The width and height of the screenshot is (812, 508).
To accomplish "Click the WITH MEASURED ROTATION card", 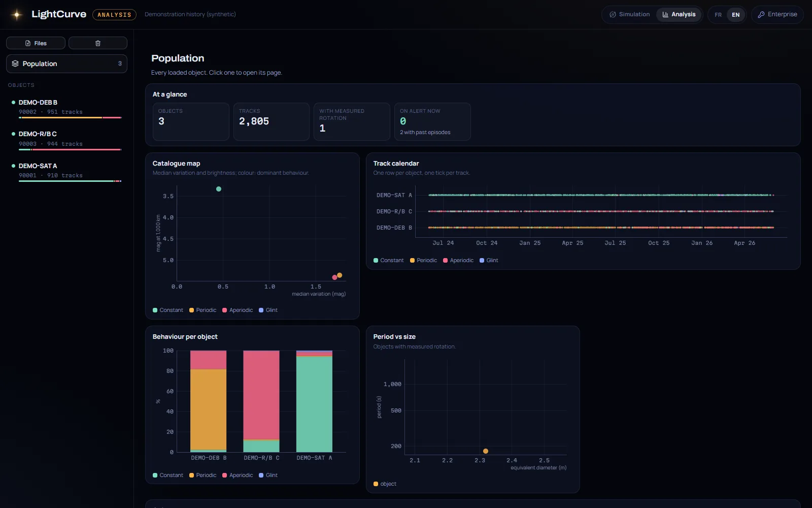I will (352, 121).
